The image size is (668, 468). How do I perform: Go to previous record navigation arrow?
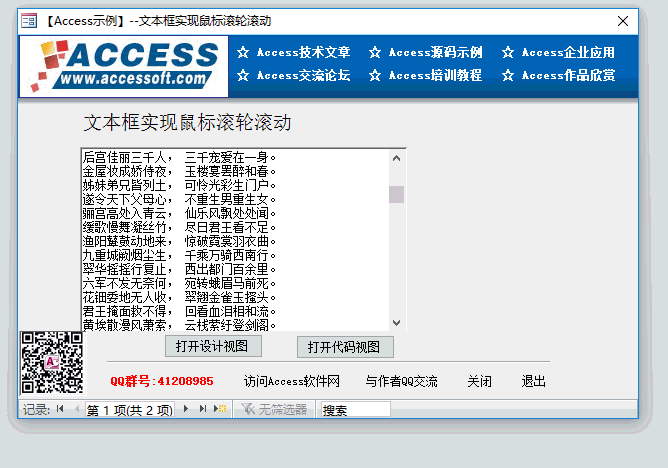[x=77, y=409]
